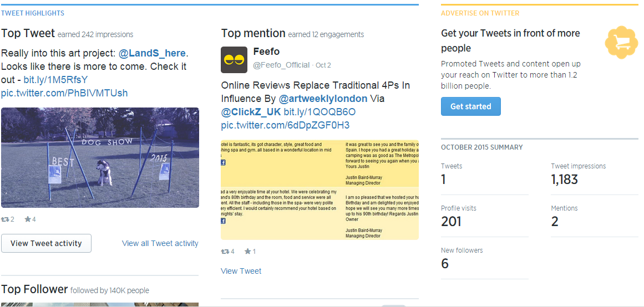The height and width of the screenshot is (307, 644).
Task: Click retweet icon under the Top Tweet
Action: [6, 219]
